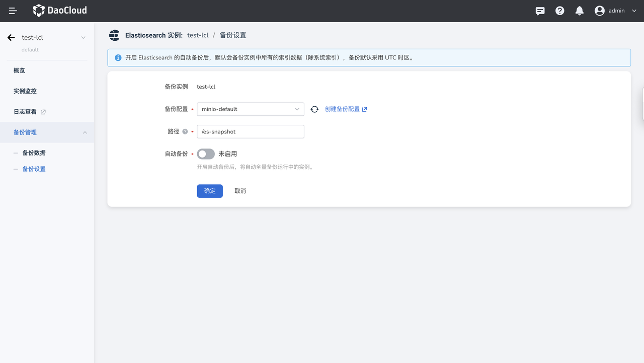This screenshot has width=644, height=363.
Task: Select 备份数据 submenu item
Action: [x=34, y=153]
